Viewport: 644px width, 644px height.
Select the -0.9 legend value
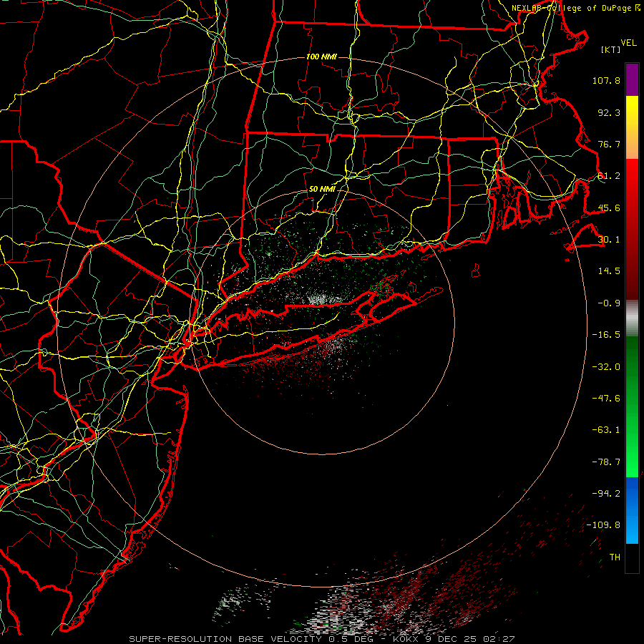[x=609, y=303]
